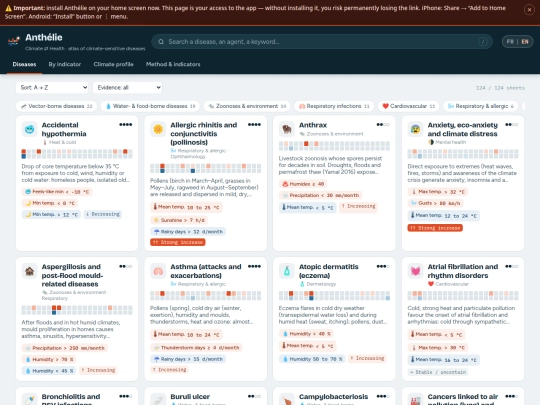The width and height of the screenshot is (540, 405).
Task: Click 'Precipitation > 250 mm/month' tag
Action: [65, 348]
